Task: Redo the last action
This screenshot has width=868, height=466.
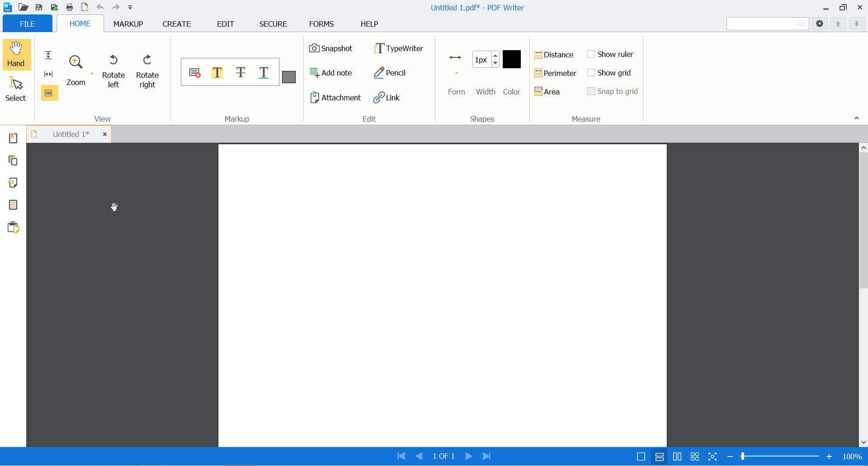Action: click(116, 7)
